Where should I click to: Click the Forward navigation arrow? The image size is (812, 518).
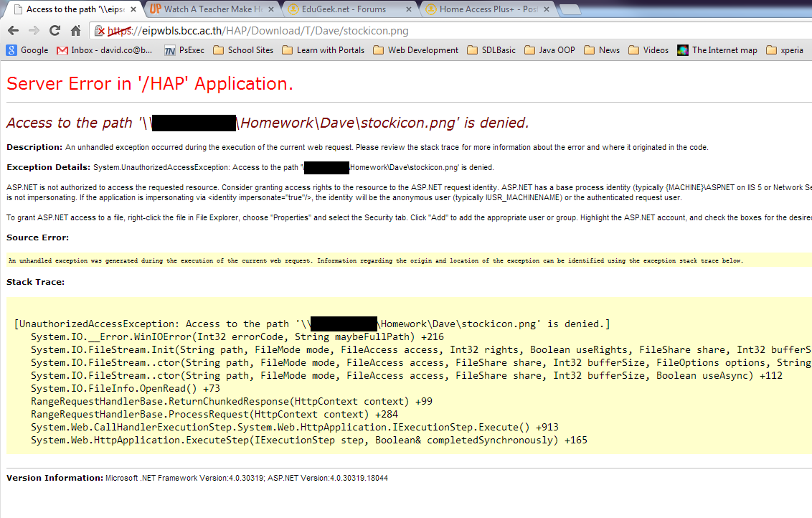tap(34, 31)
